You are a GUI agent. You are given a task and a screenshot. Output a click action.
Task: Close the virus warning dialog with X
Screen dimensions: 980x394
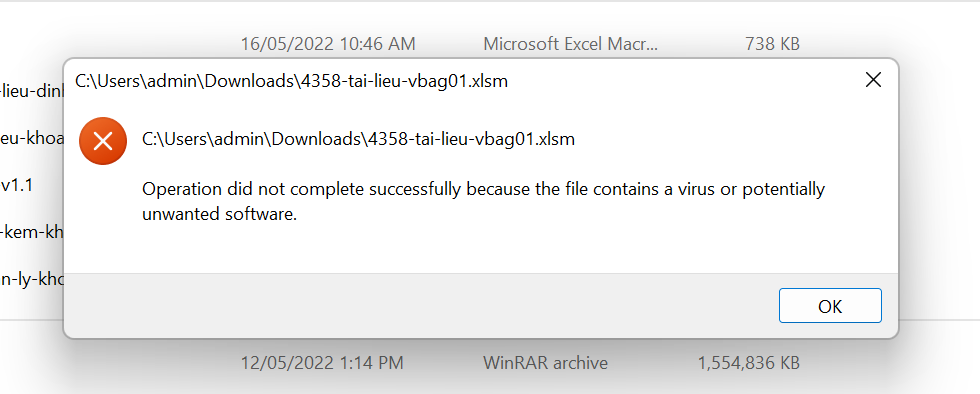click(872, 80)
